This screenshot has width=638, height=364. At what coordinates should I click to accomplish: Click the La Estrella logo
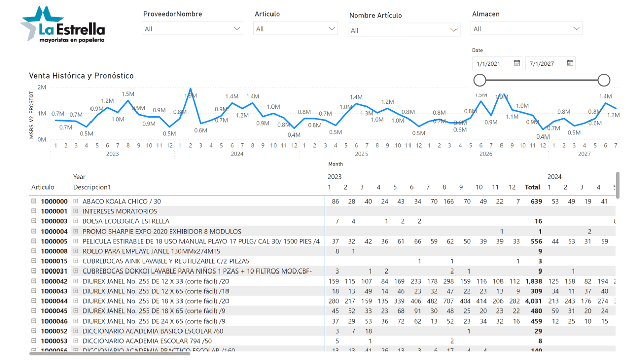pyautogui.click(x=62, y=24)
